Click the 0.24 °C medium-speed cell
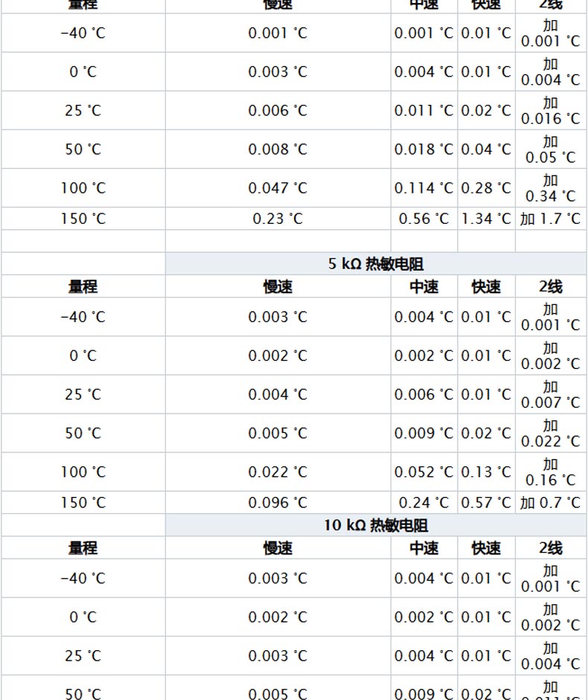The height and width of the screenshot is (700, 588). pos(424,503)
